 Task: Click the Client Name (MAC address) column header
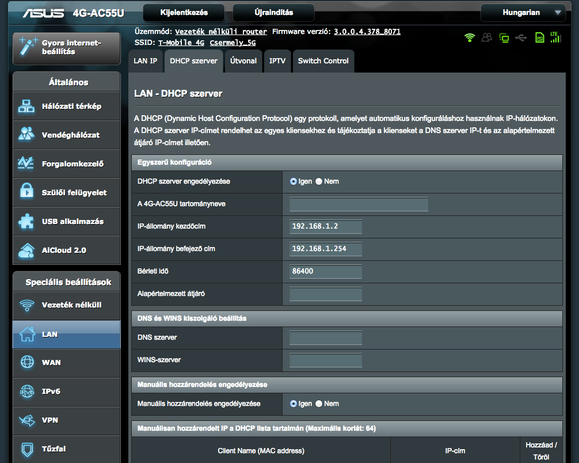(x=261, y=451)
